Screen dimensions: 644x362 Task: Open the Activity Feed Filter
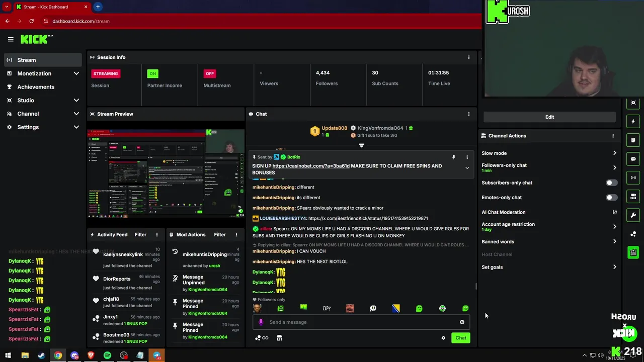point(140,235)
